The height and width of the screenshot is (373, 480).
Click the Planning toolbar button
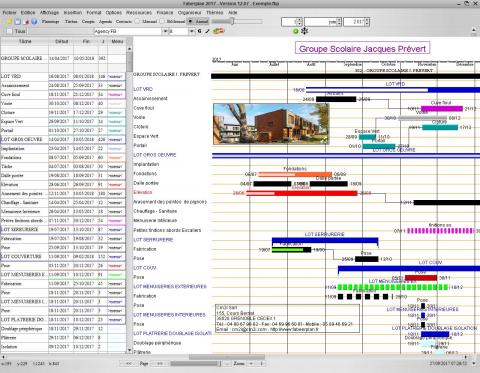click(x=50, y=21)
